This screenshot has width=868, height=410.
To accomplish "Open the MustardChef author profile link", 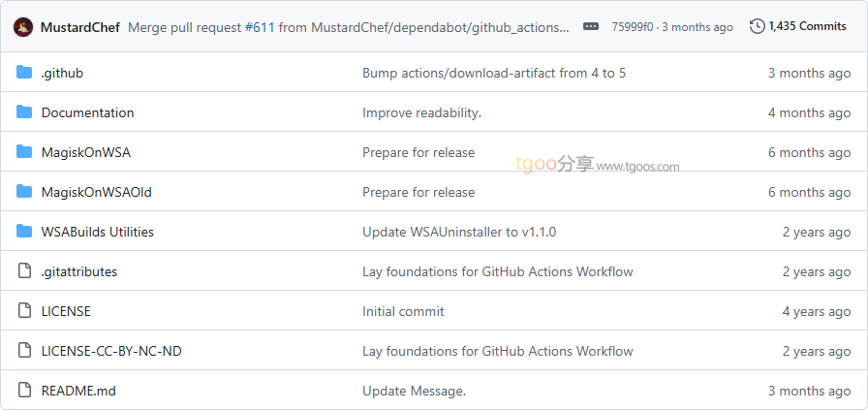I will tap(80, 27).
